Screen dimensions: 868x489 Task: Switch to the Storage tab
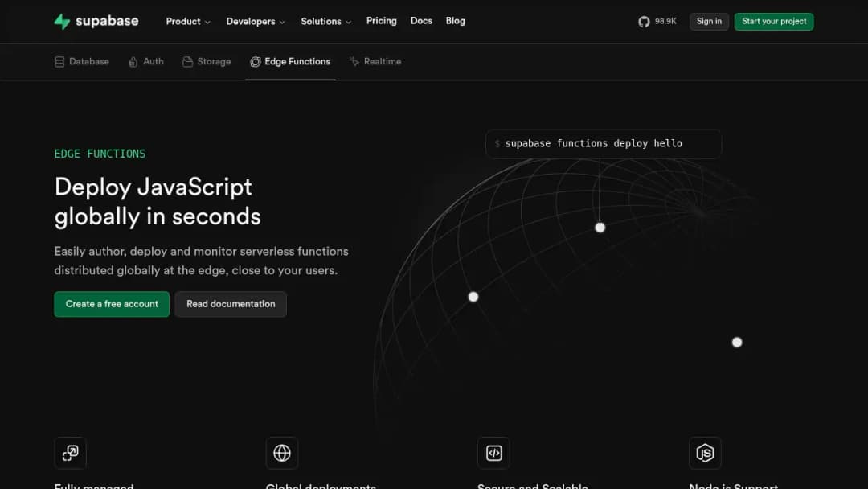(x=207, y=62)
